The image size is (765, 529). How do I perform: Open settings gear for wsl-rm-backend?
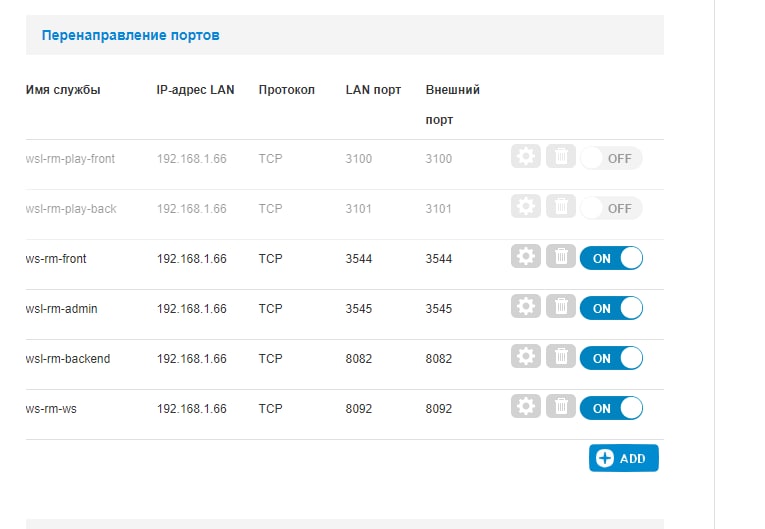525,356
